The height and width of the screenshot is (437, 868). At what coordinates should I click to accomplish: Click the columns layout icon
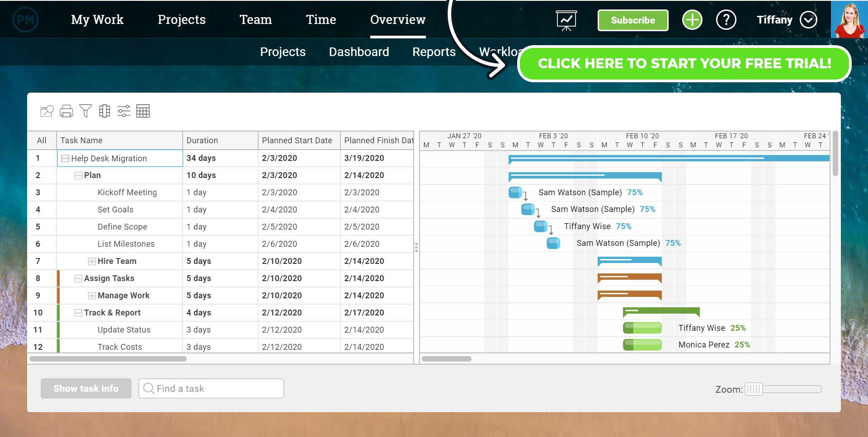tap(104, 111)
